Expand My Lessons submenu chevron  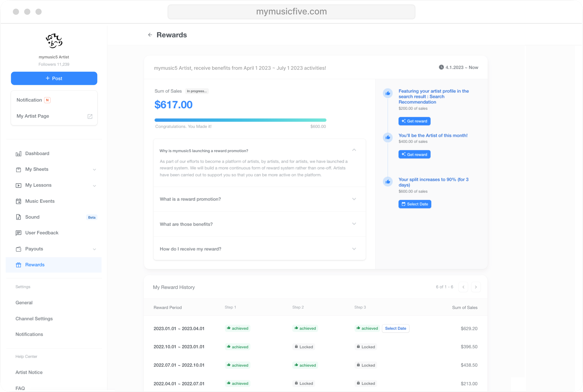pyautogui.click(x=94, y=186)
